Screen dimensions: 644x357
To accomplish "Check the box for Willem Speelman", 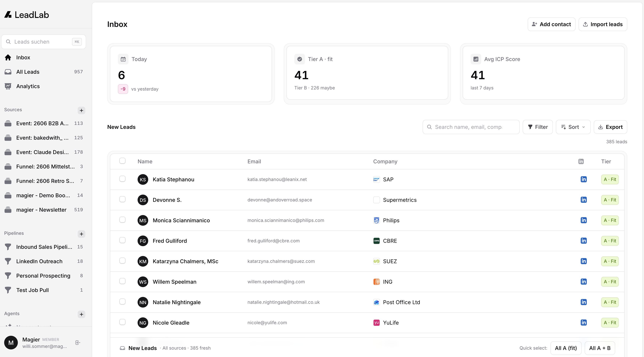I will point(122,281).
